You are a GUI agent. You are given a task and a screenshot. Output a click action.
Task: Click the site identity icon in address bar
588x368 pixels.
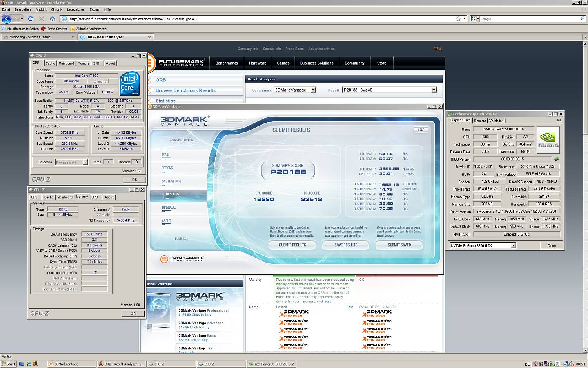(x=64, y=19)
